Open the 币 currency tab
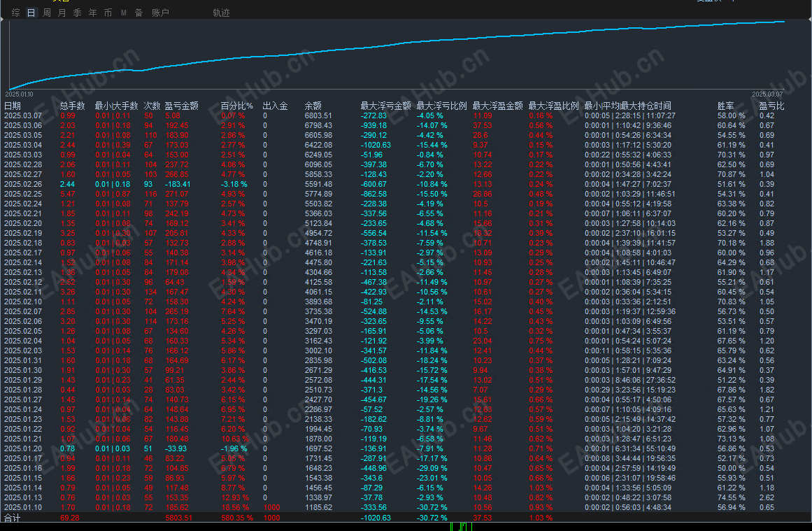 tap(108, 13)
